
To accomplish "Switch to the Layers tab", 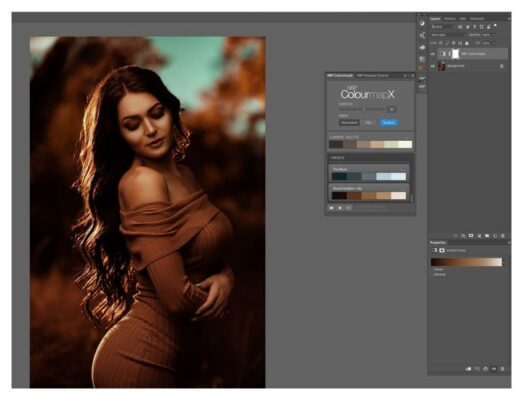I will point(435,19).
